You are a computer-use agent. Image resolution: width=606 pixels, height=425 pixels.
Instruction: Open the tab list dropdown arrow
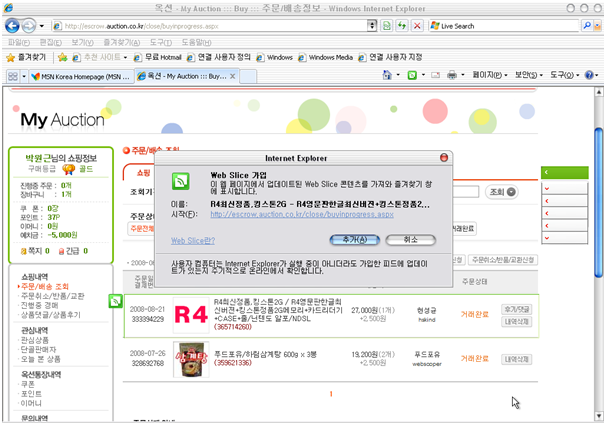24,76
